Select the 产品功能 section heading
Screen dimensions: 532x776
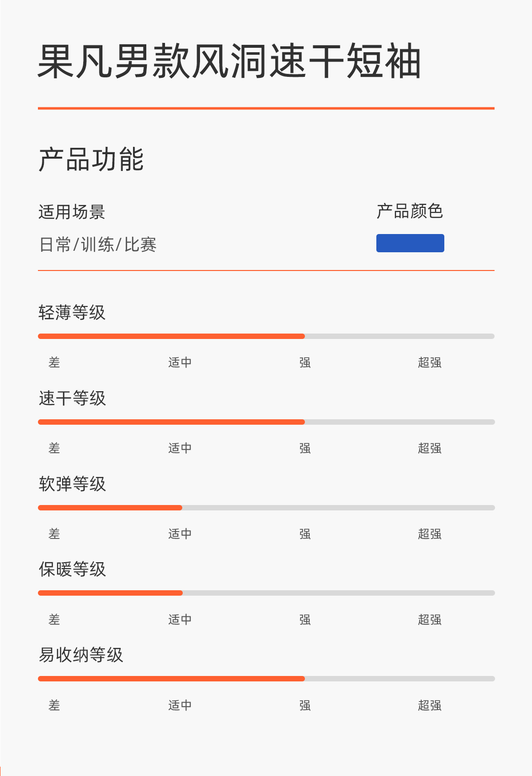pyautogui.click(x=91, y=160)
